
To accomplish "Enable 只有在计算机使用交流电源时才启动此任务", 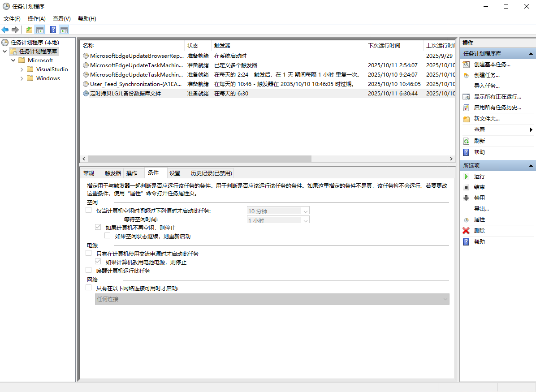I will tap(89, 253).
